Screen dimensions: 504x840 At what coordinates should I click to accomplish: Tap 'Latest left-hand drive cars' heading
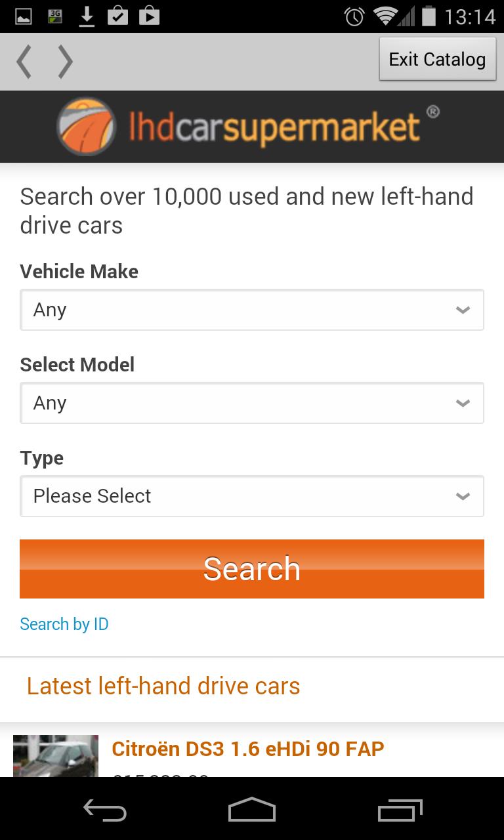click(x=163, y=686)
